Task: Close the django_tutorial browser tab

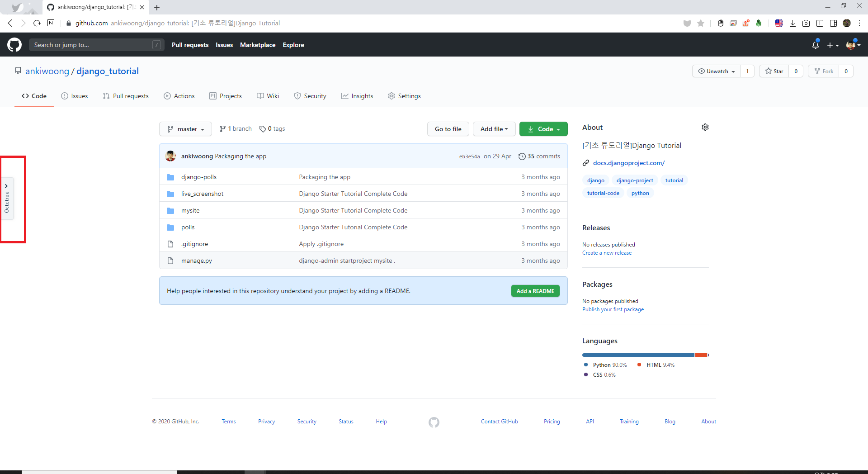Action: point(142,7)
